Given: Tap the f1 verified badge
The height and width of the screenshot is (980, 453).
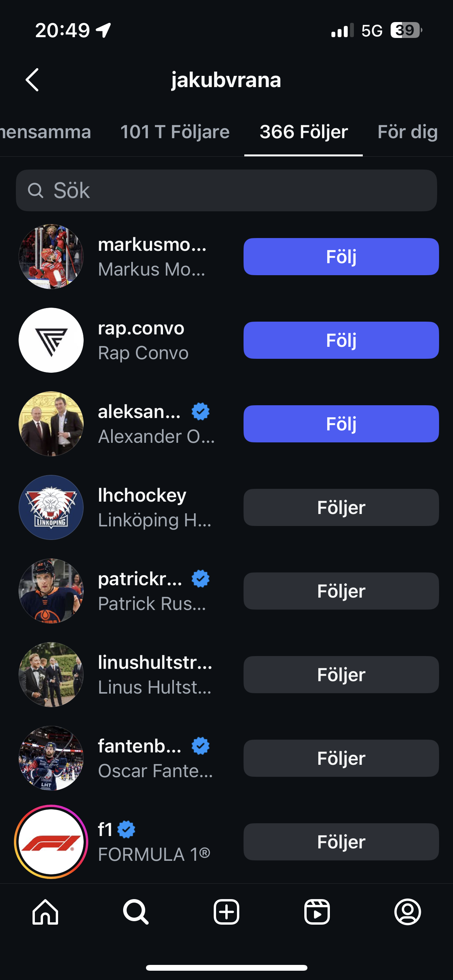Looking at the screenshot, I should pyautogui.click(x=126, y=829).
